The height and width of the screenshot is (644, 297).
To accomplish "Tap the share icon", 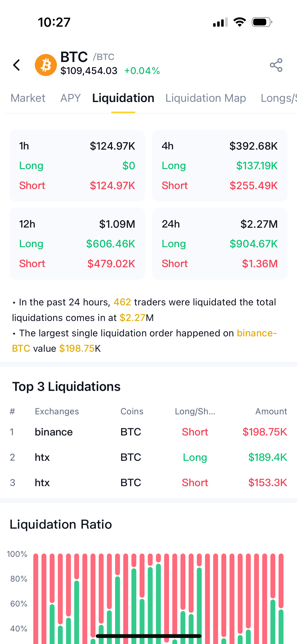I will [x=276, y=65].
